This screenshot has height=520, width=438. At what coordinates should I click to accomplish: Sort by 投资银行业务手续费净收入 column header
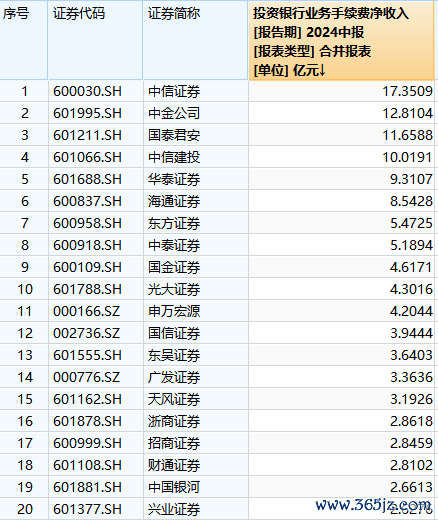point(342,41)
